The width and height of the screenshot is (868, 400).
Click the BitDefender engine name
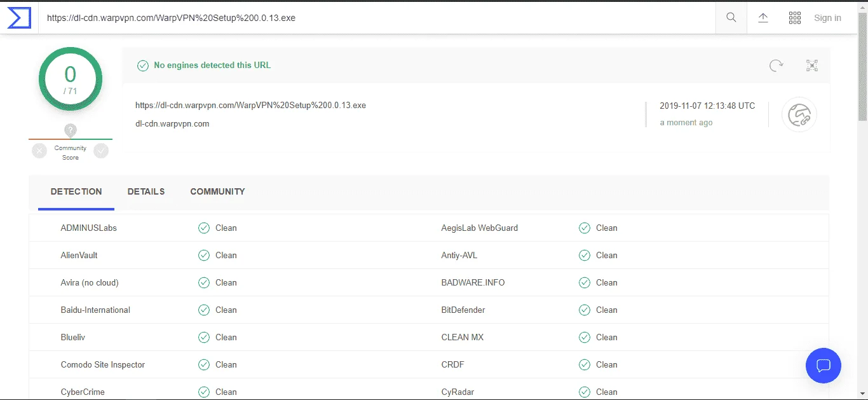[x=463, y=310]
